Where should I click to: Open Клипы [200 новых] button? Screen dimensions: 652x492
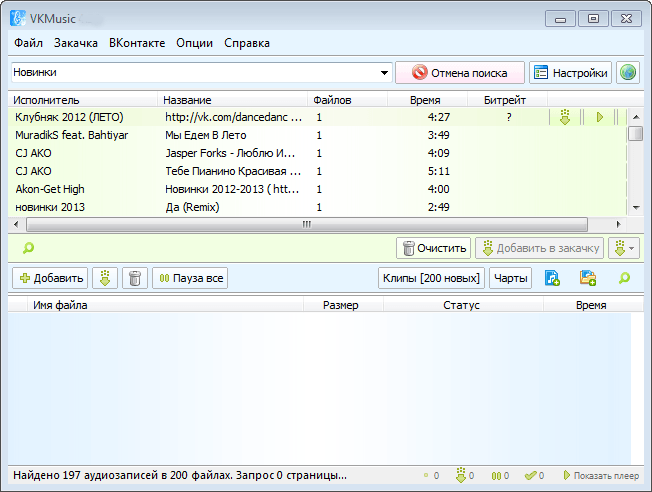(x=431, y=278)
